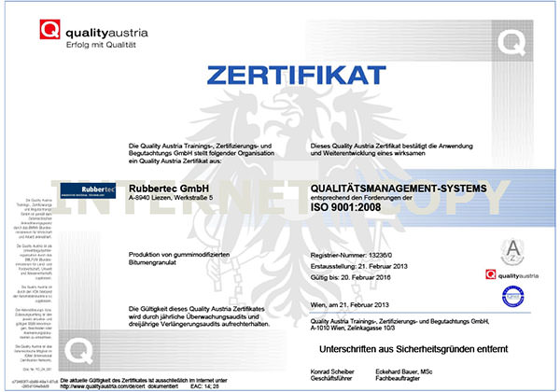Click the small qualityaustria logo at right
The height and width of the screenshot is (392, 560).
(511, 275)
